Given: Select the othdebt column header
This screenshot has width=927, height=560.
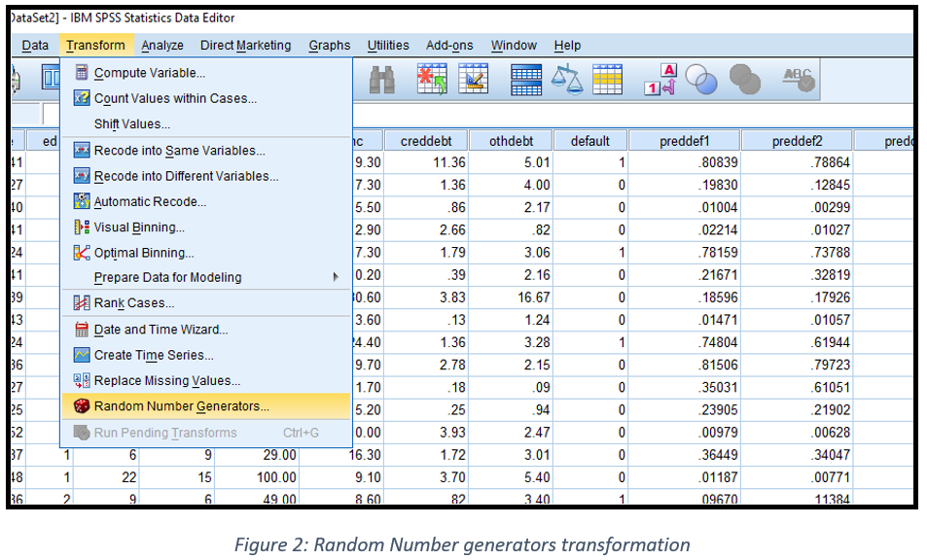Looking at the screenshot, I should click(x=511, y=141).
